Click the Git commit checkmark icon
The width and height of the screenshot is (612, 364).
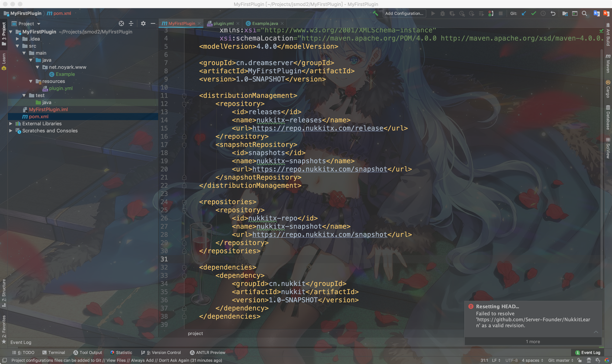pos(533,14)
